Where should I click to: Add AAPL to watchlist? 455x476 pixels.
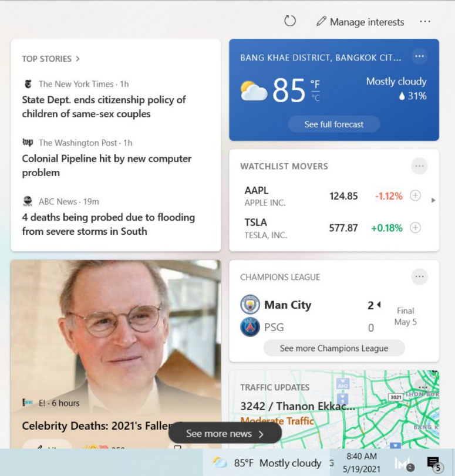point(415,195)
